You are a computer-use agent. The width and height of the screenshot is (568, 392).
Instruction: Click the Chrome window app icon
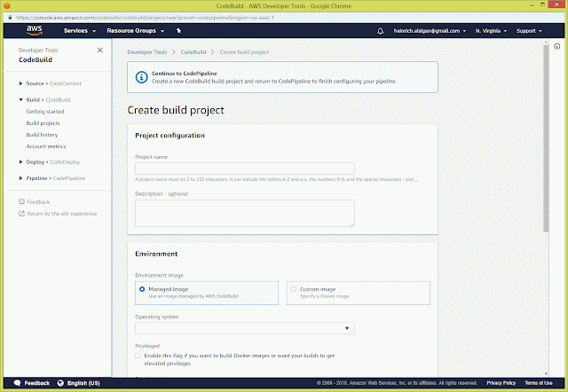tap(7, 6)
